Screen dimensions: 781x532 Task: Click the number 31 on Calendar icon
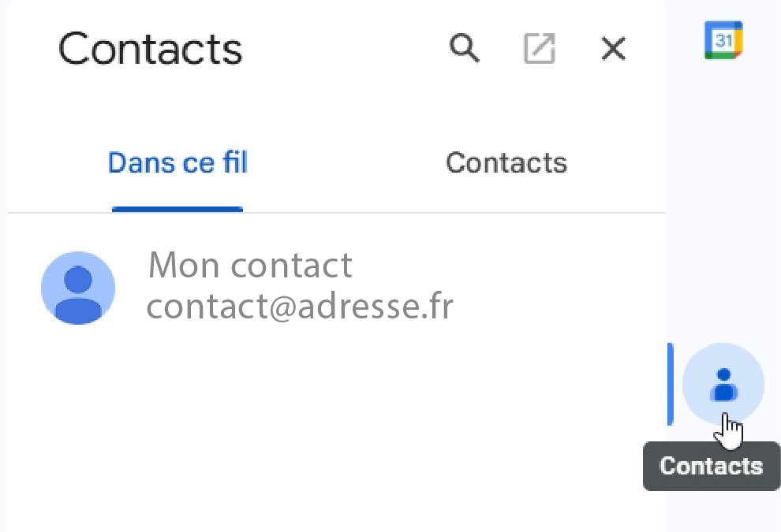[x=723, y=39]
